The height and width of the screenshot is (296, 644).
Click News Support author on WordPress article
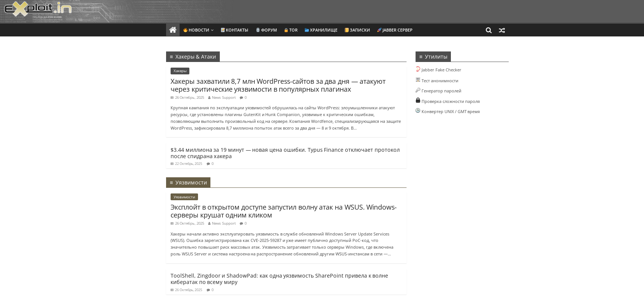pyautogui.click(x=224, y=98)
